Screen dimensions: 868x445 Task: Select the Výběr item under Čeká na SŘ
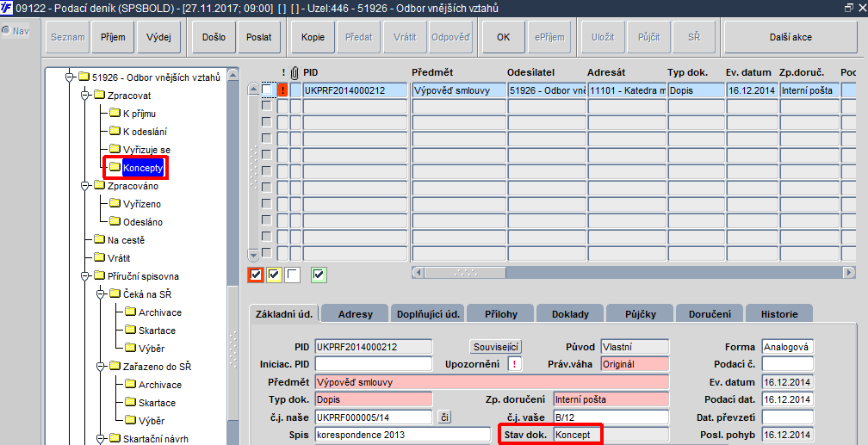[152, 348]
